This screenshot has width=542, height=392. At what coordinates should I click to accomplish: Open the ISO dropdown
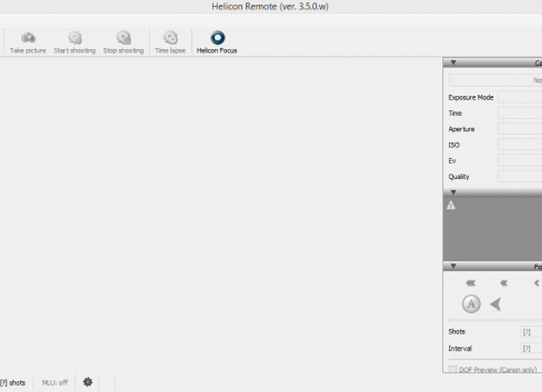(x=520, y=145)
